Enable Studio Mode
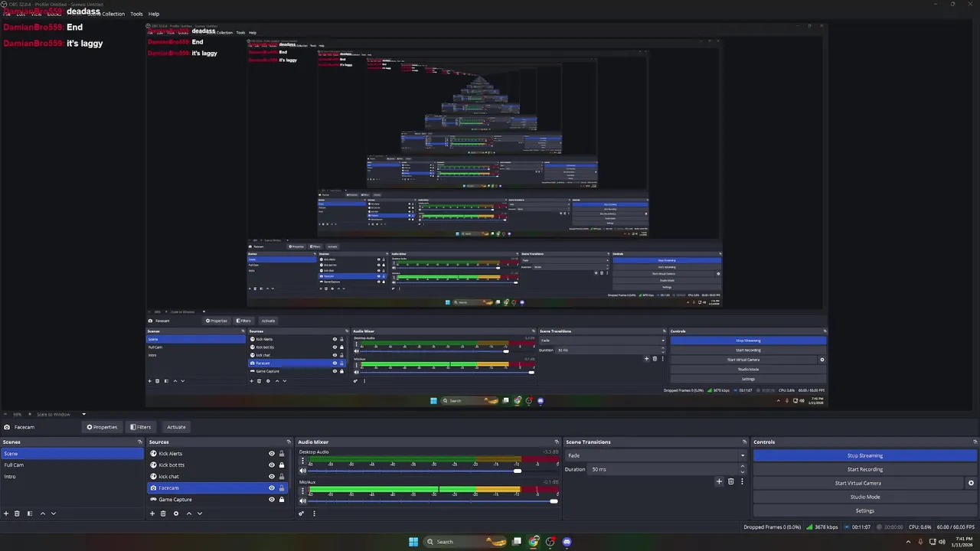 pos(865,497)
